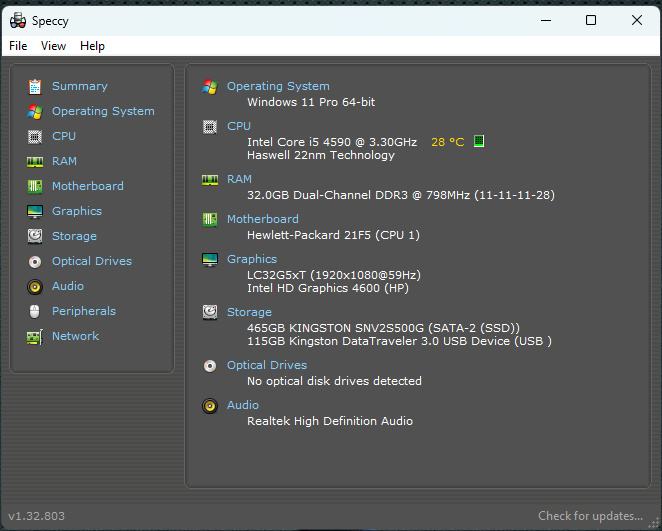662x531 pixels.
Task: Click the Storage drive icon in summary pane
Action: point(210,312)
